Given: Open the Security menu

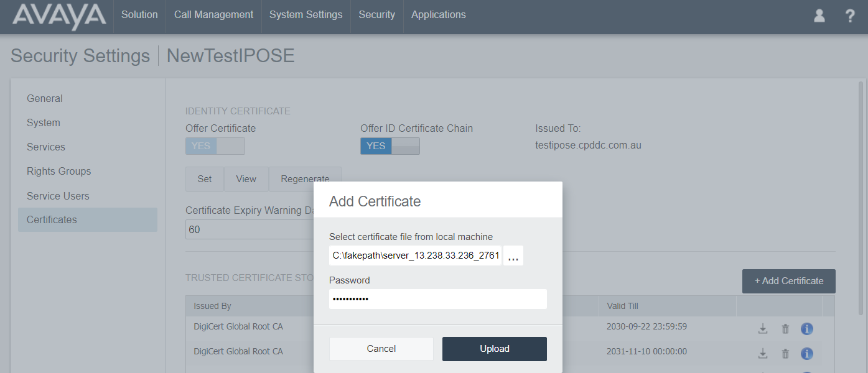Looking at the screenshot, I should [x=376, y=15].
